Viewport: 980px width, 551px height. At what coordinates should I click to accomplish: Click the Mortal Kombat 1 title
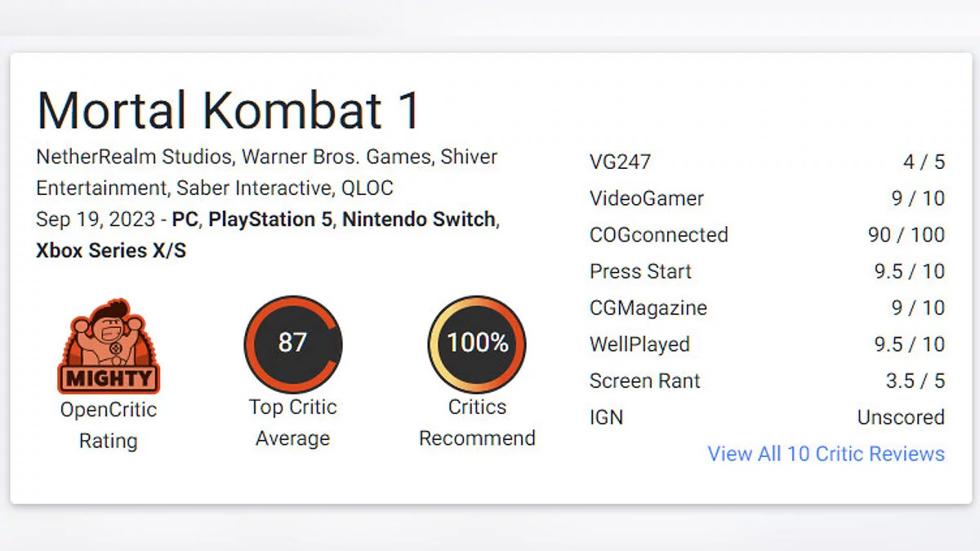[x=229, y=109]
